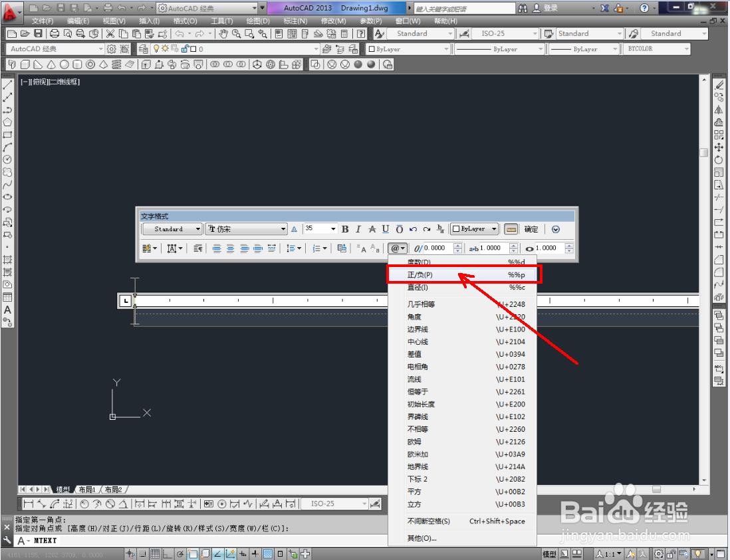Open the 文件(F) menu
The width and height of the screenshot is (730, 560).
43,21
